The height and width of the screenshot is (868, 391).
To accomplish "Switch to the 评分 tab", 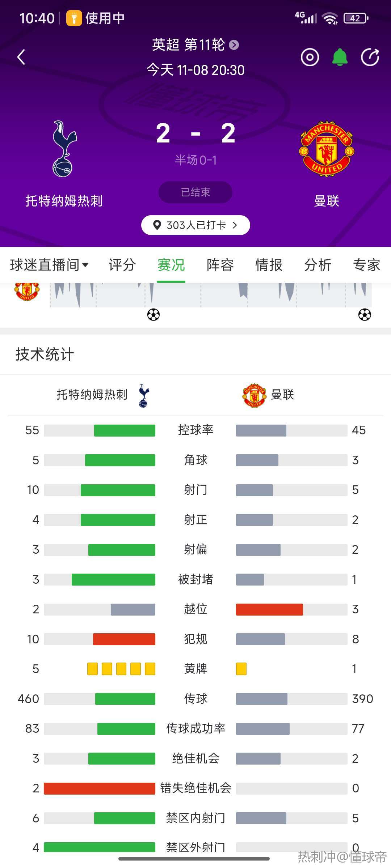I will point(122,265).
